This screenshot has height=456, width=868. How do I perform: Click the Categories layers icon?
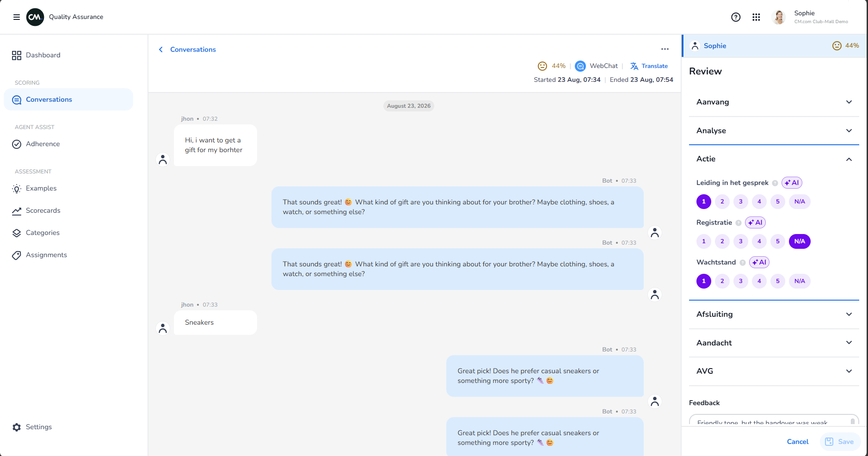click(17, 233)
